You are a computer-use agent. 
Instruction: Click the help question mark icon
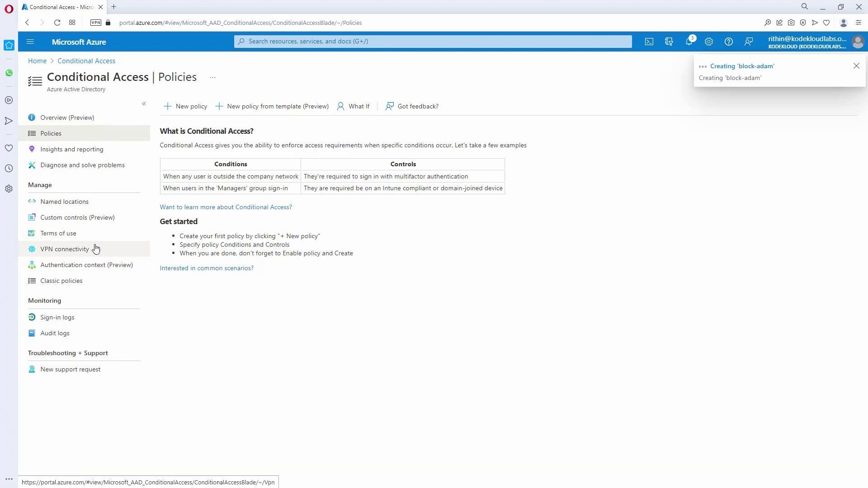tap(728, 42)
